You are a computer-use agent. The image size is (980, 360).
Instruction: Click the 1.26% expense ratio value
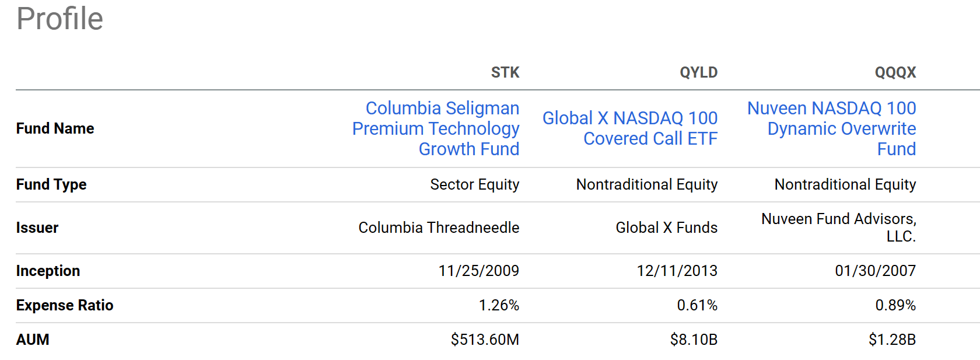[x=499, y=305]
